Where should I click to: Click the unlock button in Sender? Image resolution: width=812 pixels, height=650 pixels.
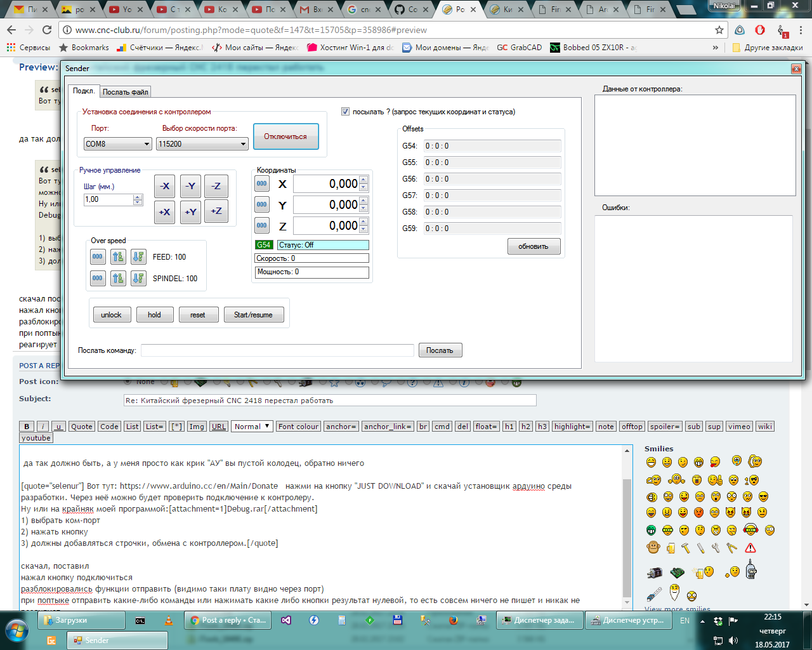(x=111, y=315)
